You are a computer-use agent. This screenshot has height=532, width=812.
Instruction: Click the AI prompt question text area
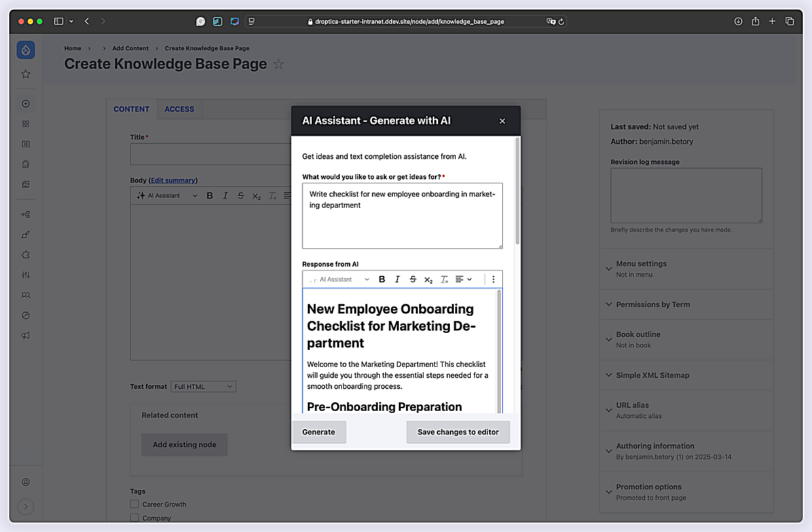(x=402, y=216)
